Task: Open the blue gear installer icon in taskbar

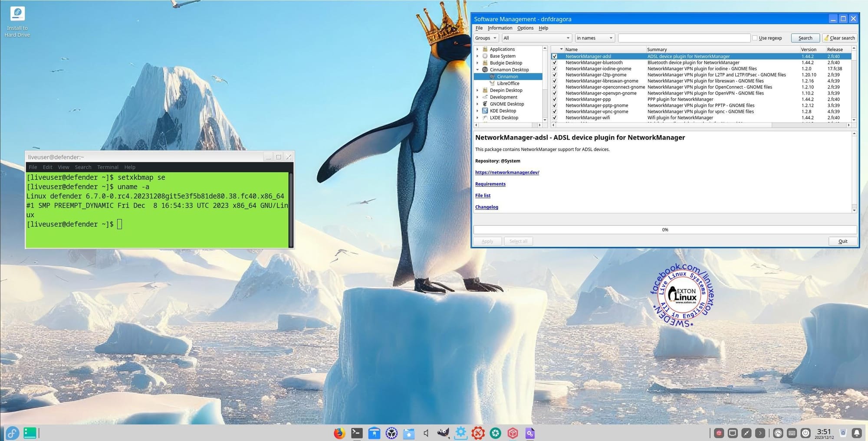Action: 461,433
